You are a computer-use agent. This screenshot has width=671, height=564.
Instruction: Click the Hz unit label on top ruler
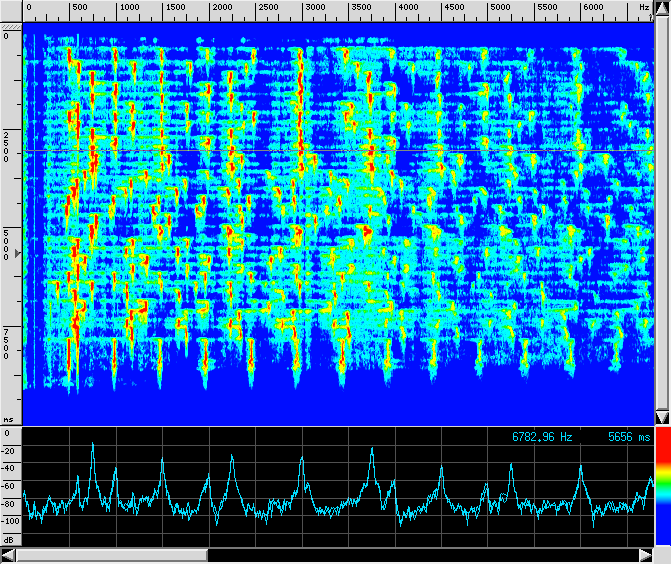pos(644,8)
